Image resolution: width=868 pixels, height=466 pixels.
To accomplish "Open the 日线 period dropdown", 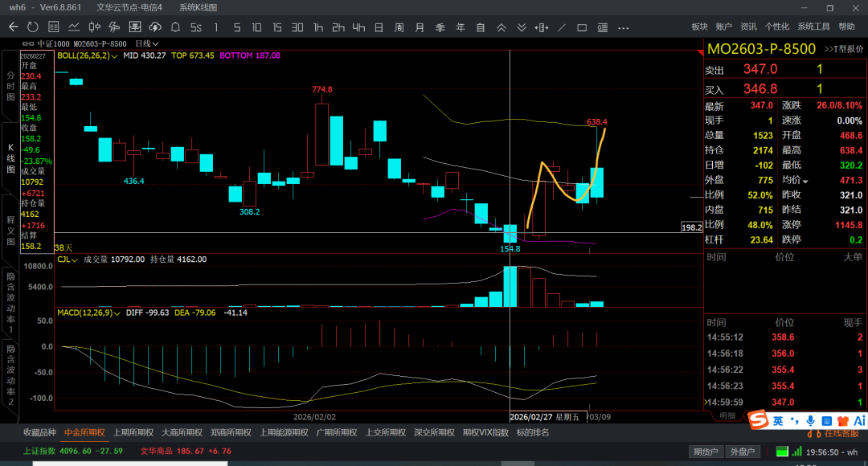I will pos(147,43).
